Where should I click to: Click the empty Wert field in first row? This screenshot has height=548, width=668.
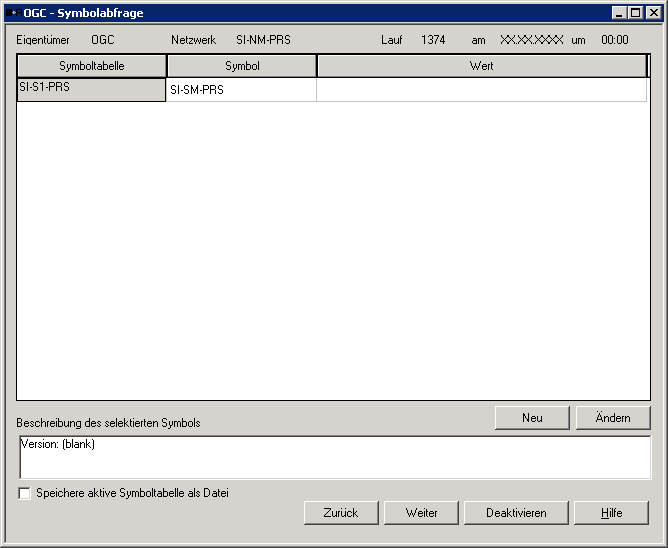coord(481,90)
